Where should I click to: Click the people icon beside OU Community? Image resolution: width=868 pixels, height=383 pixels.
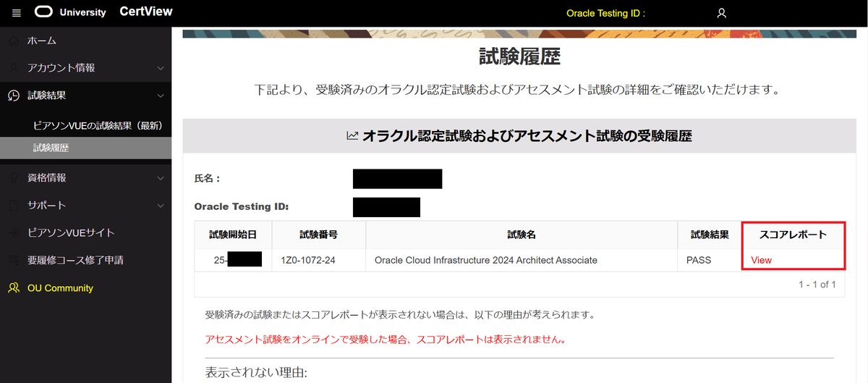click(x=13, y=287)
